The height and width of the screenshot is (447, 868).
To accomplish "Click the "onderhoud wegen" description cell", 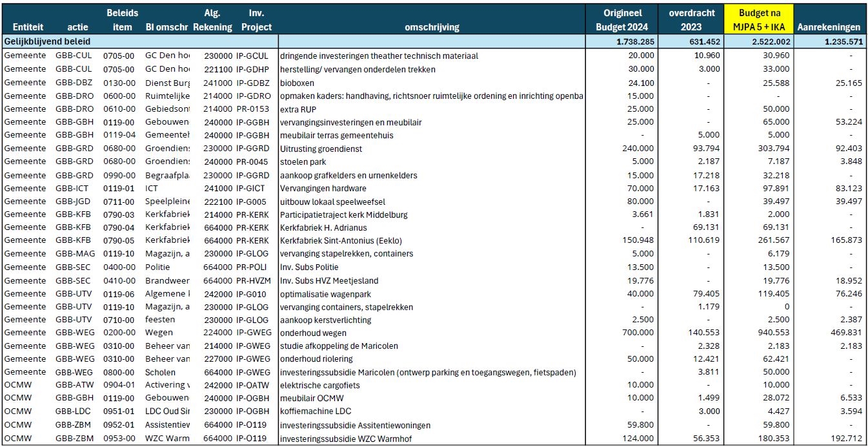I will (x=313, y=333).
